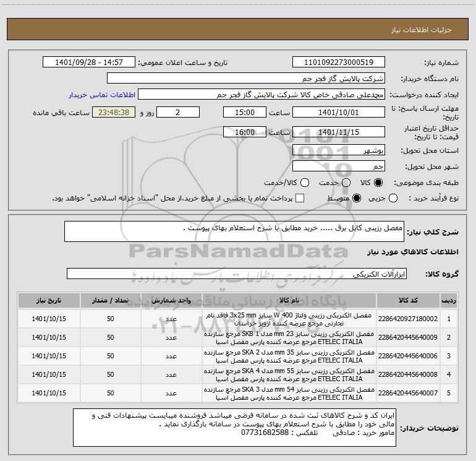The width and height of the screenshot is (476, 461).
Task: Click the تاریخ نیاز column header
Action: (x=49, y=300)
